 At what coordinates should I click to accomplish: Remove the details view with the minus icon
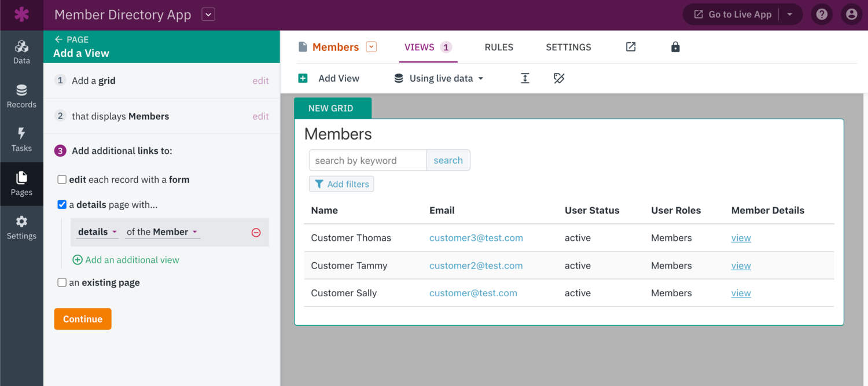coord(256,232)
